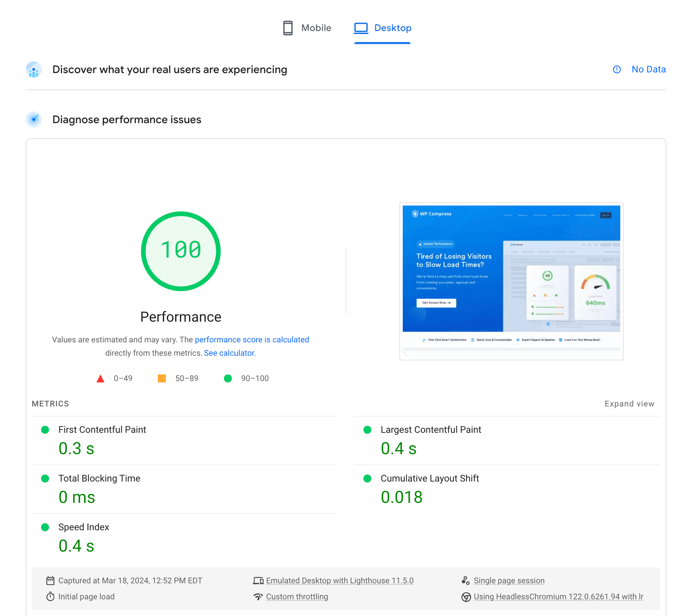Click the throttling network icon

click(x=258, y=596)
